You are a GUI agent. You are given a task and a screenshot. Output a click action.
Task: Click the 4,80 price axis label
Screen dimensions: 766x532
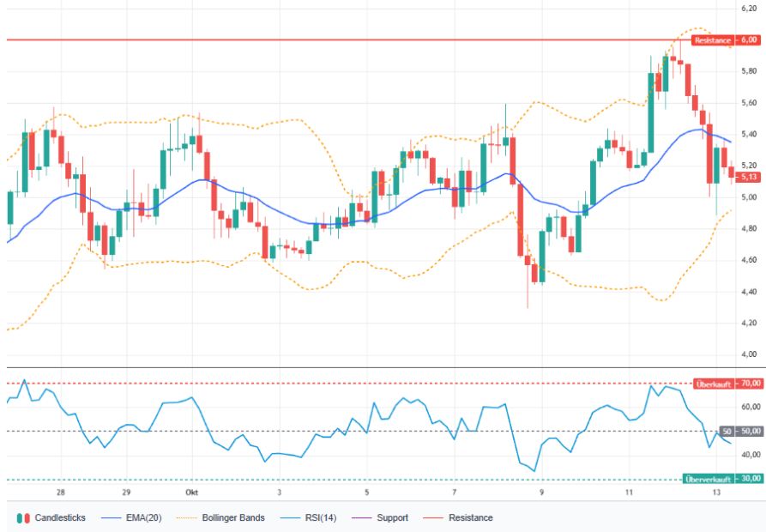(x=749, y=228)
